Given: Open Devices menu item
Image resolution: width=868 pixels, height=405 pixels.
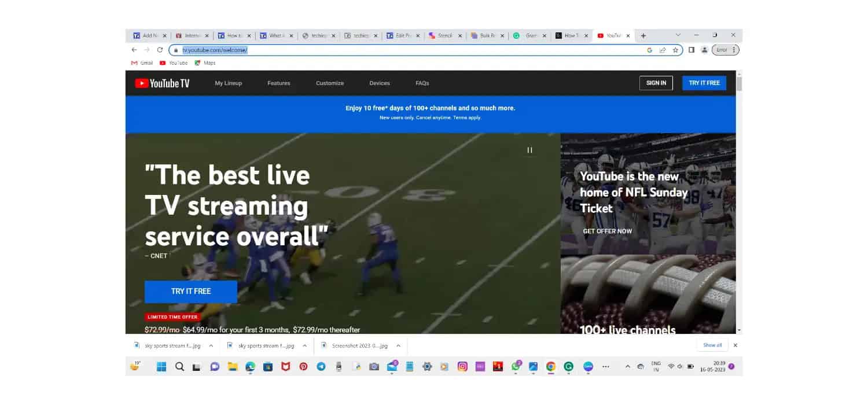Looking at the screenshot, I should [380, 83].
